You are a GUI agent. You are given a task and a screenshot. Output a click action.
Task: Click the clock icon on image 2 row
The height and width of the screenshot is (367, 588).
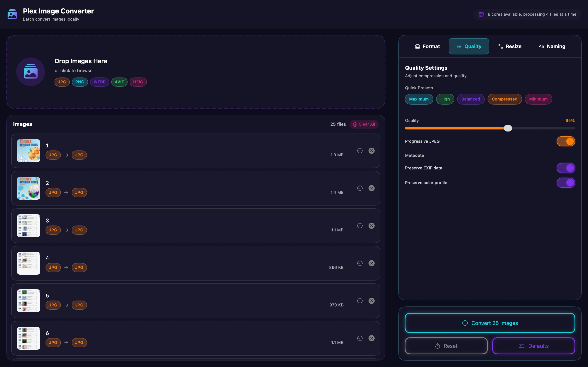pyautogui.click(x=360, y=188)
